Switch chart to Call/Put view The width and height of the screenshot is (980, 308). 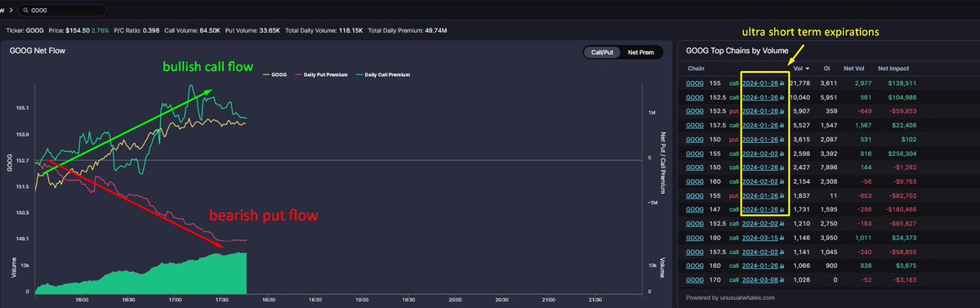(x=602, y=52)
